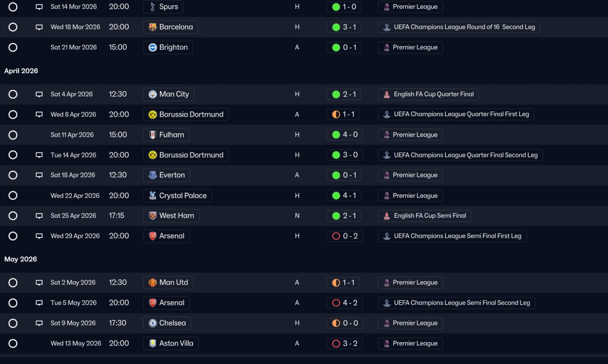Select the radio circle for Fulham fixture
The image size is (608, 364).
click(x=13, y=135)
